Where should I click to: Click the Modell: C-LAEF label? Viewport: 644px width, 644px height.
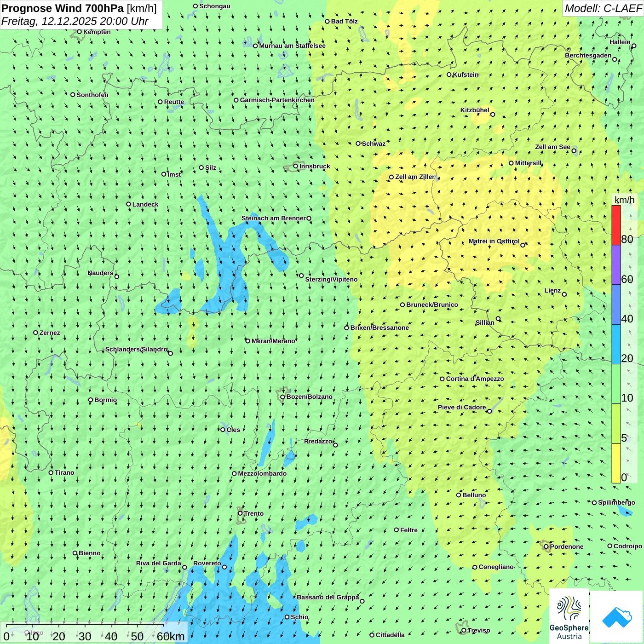(603, 8)
